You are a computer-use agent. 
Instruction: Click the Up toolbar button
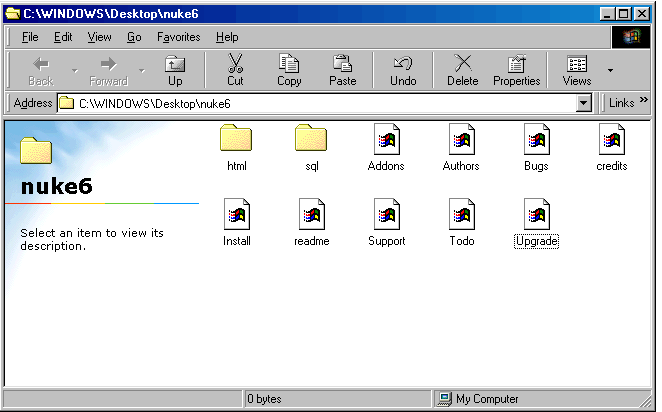[175, 70]
